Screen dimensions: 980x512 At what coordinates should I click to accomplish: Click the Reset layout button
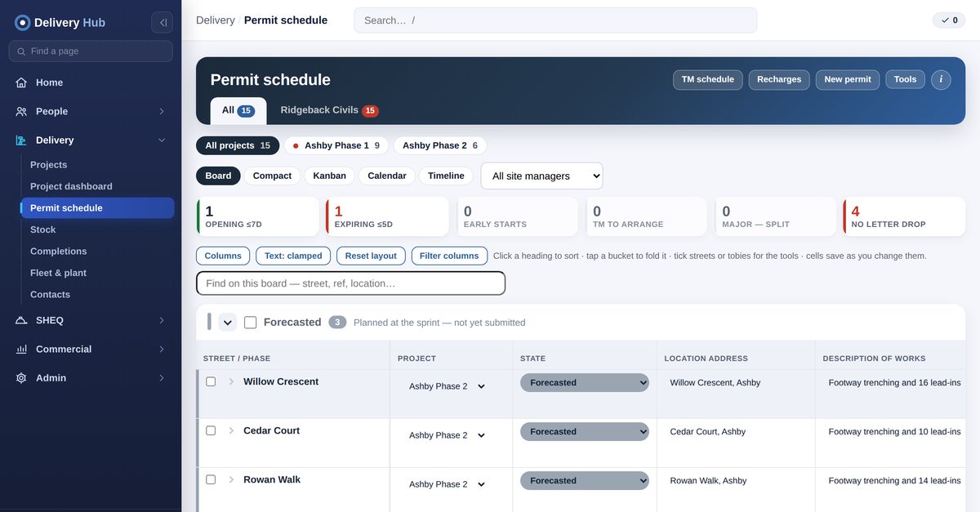tap(371, 256)
